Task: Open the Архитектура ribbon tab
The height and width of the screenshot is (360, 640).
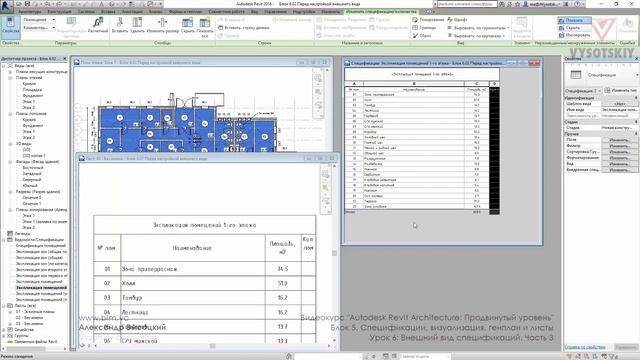Action: 30,12
